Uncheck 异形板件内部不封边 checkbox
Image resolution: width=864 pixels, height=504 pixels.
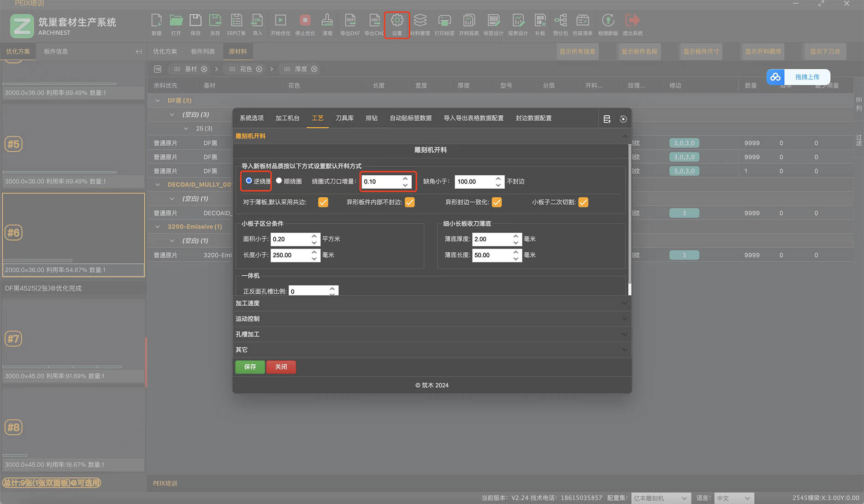tap(409, 202)
